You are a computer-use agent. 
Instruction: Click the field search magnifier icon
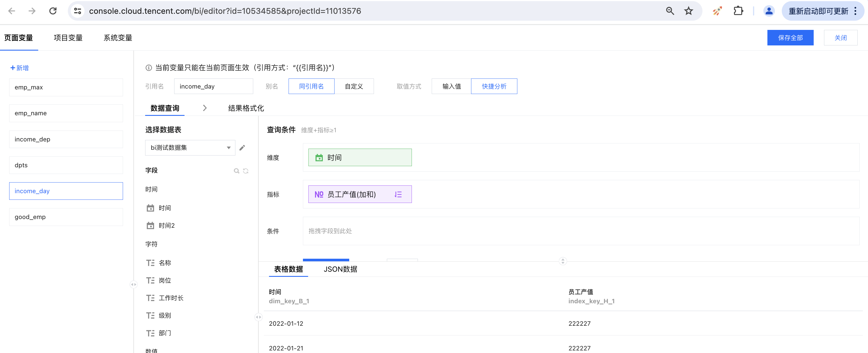(x=236, y=171)
